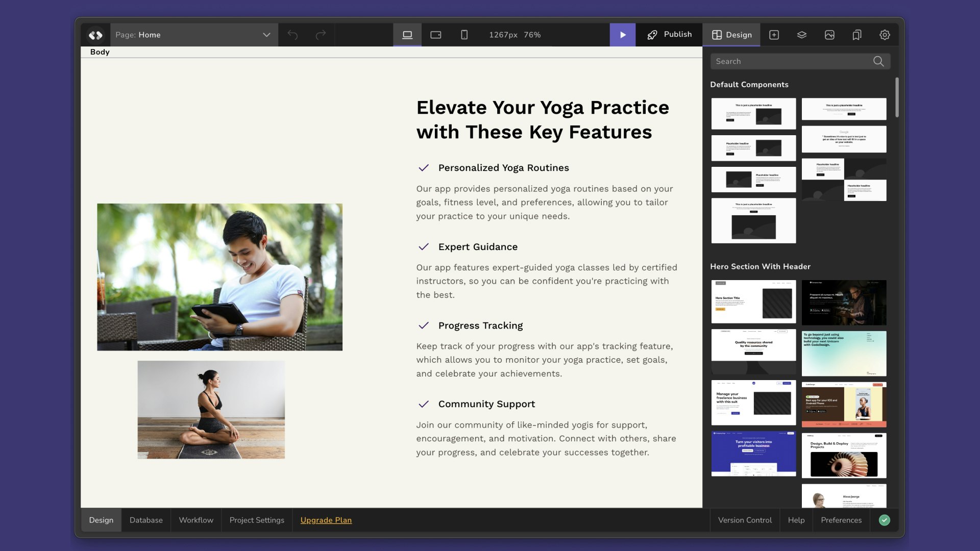Open the add element plus icon
980x551 pixels.
(x=774, y=35)
